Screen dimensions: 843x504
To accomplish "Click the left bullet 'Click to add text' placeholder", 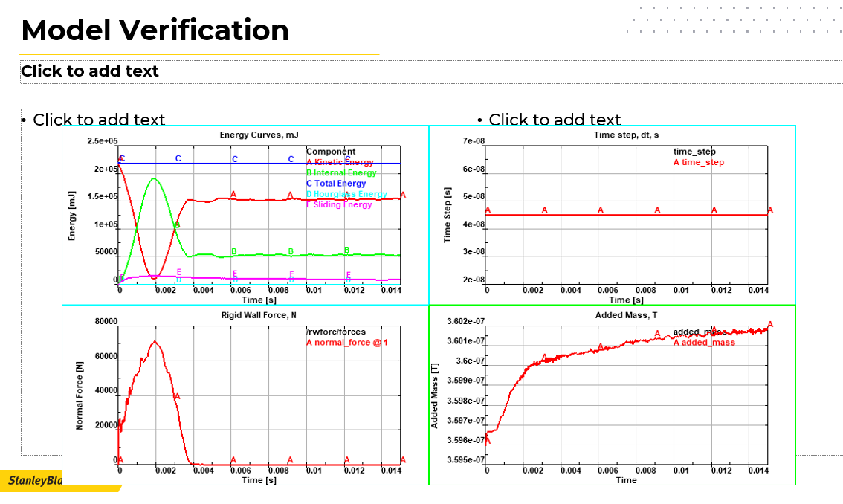I will coord(98,118).
